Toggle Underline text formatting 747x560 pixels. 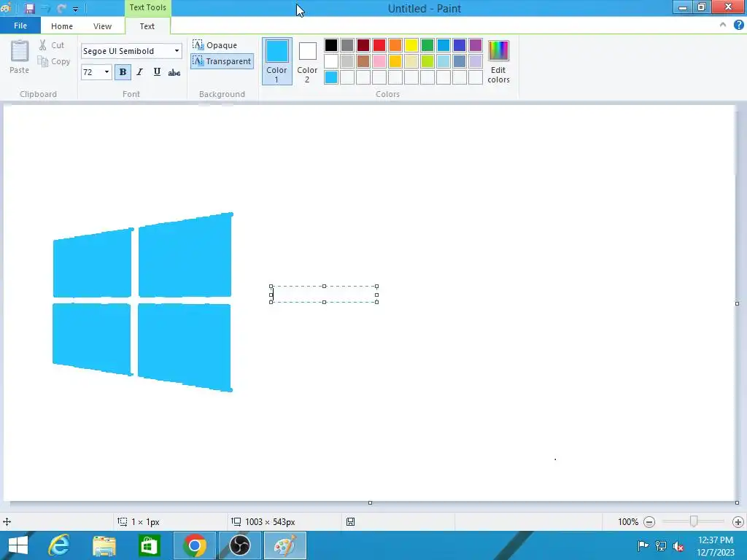coord(157,72)
